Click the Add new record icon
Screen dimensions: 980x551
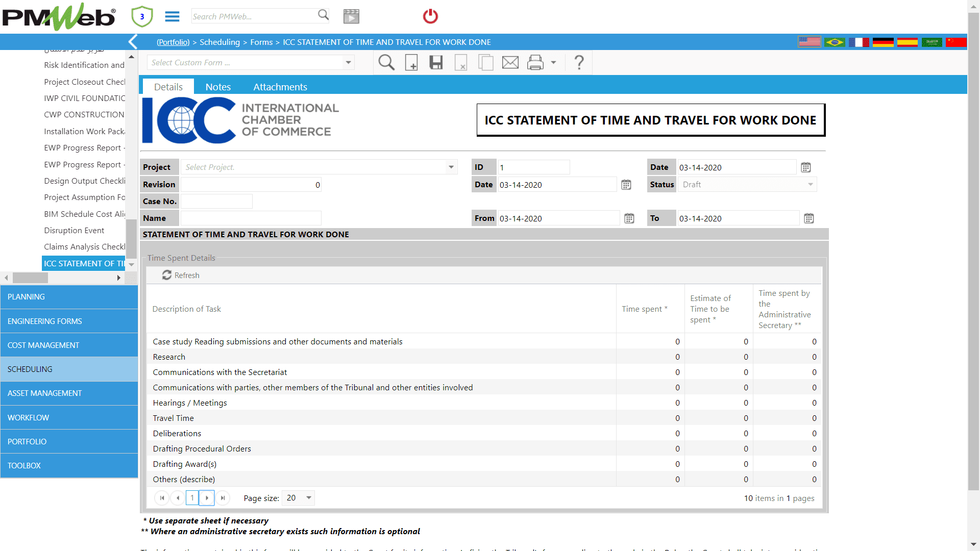(411, 63)
